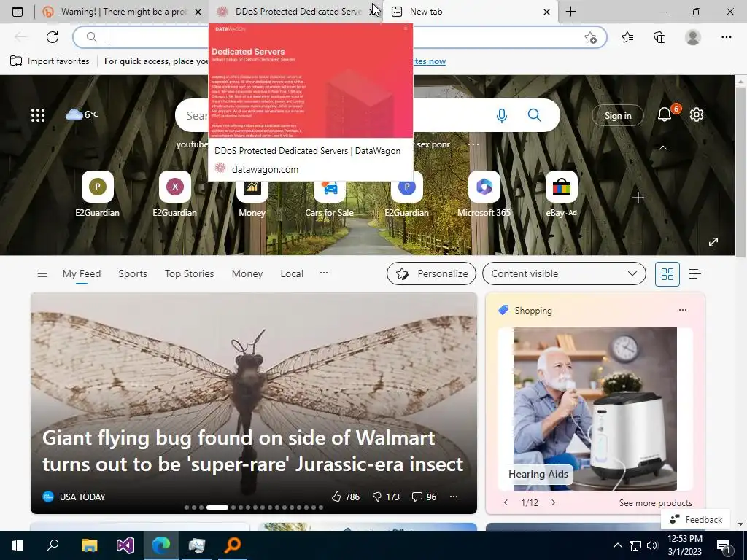Open more options on the insect story

(x=454, y=497)
